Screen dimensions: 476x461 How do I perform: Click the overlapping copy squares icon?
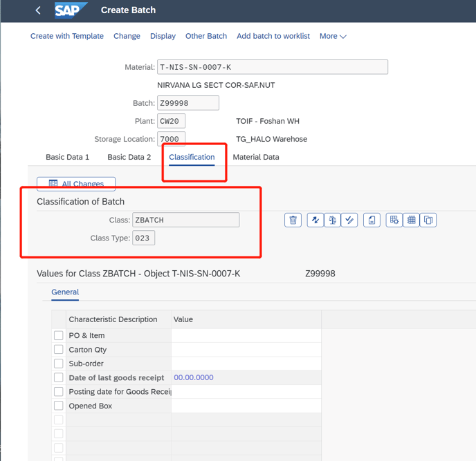428,220
